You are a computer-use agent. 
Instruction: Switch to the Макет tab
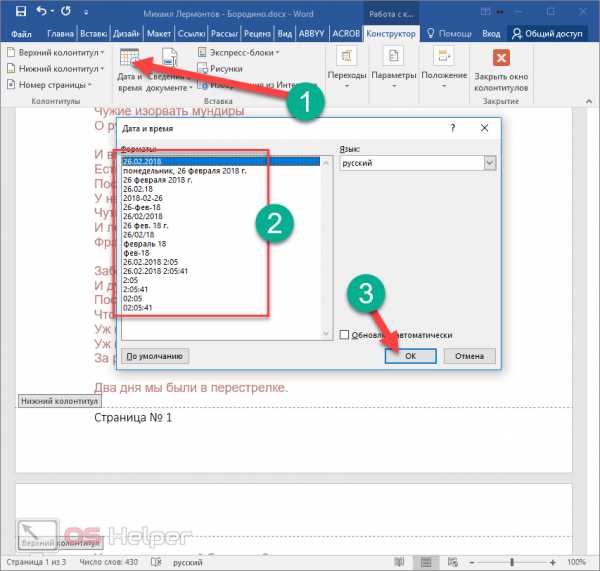(158, 34)
